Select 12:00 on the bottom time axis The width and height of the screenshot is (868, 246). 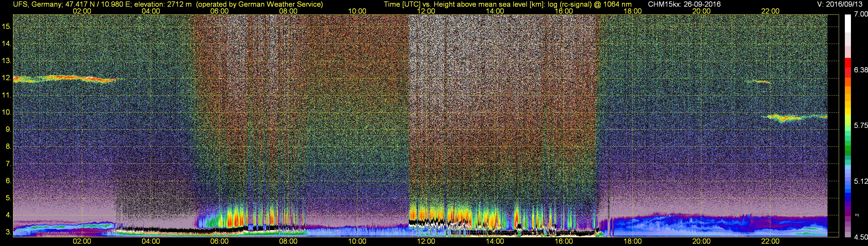(426, 241)
